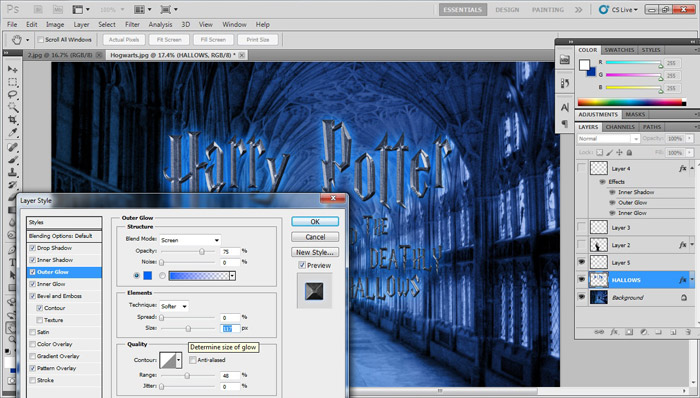Screen dimensions: 700x398
Task: Click the lock position icon
Action: tap(619, 153)
